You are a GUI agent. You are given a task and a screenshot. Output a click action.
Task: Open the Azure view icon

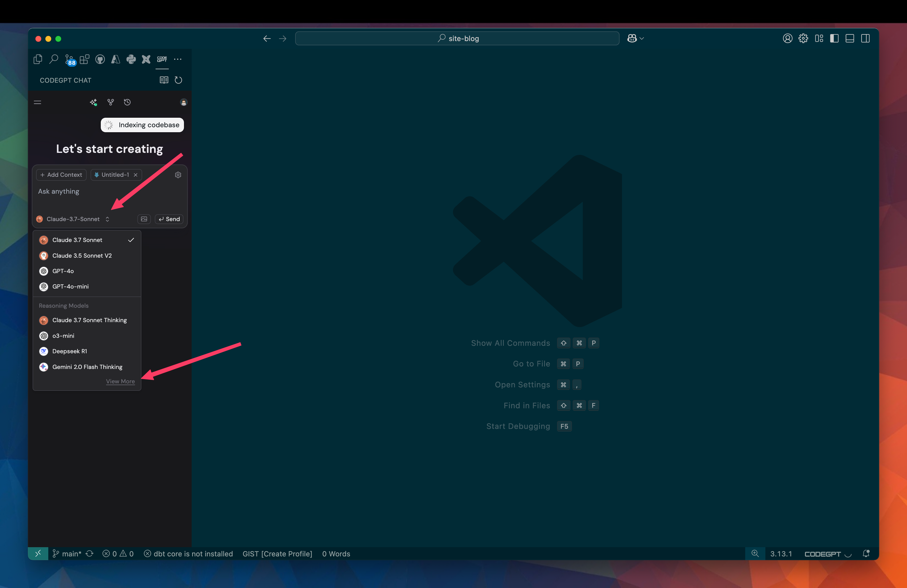coord(115,59)
